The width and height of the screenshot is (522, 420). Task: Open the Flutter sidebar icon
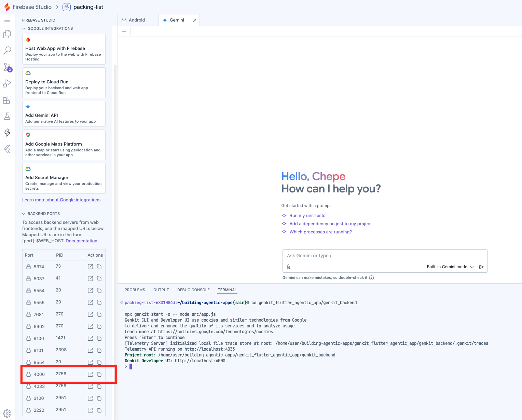click(x=7, y=149)
